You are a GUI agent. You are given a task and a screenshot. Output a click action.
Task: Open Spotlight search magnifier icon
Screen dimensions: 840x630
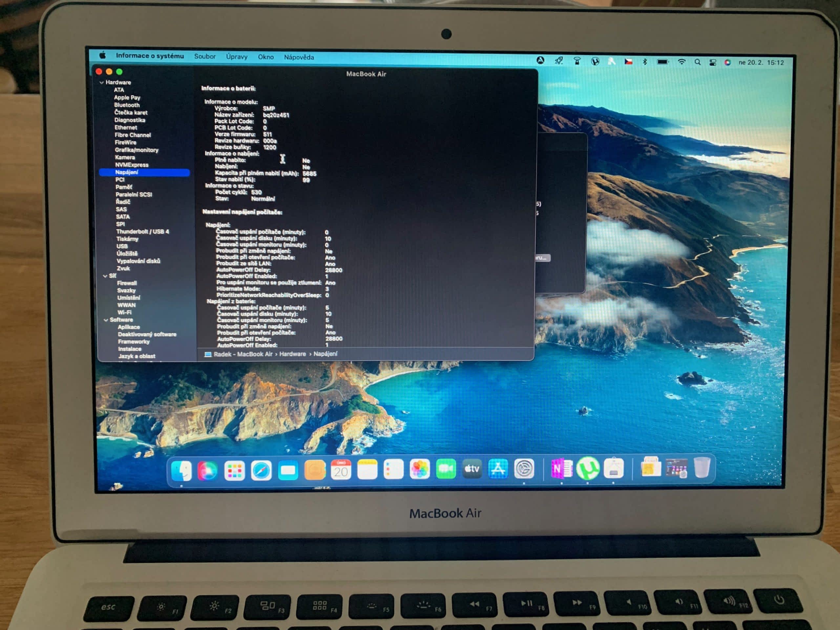(697, 62)
